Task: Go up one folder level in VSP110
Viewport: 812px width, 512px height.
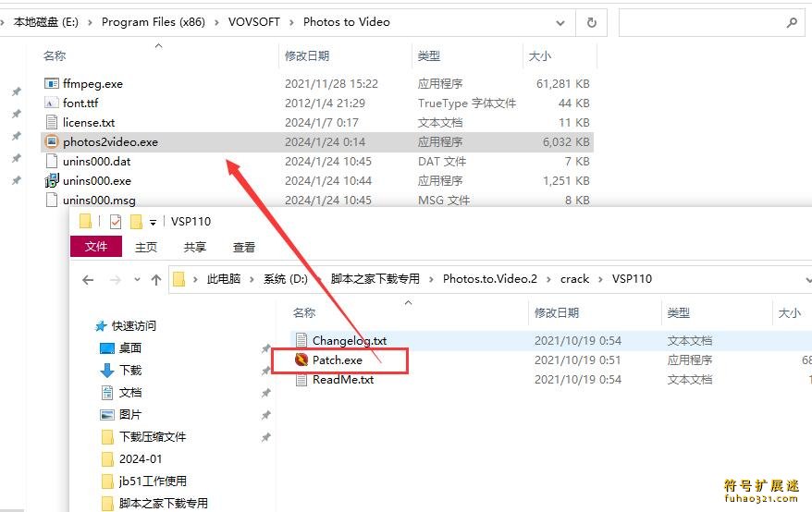Action: pyautogui.click(x=156, y=280)
